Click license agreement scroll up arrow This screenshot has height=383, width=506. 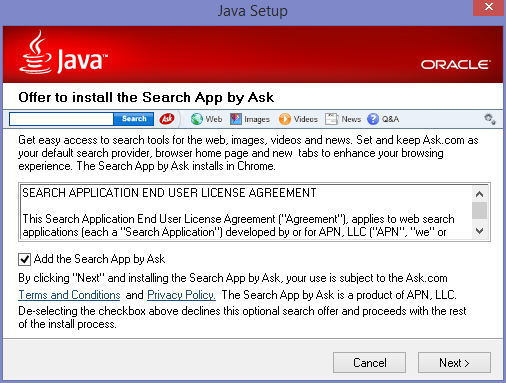[480, 194]
